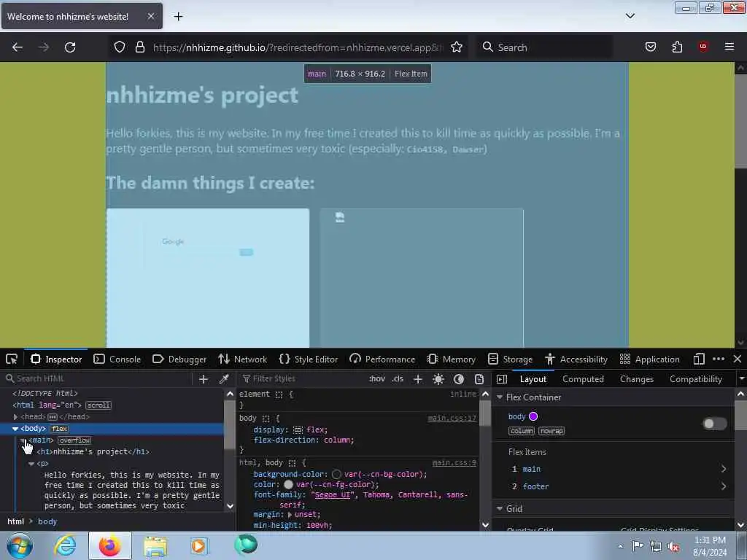The image size is (747, 560).
Task: Open the Memory panel
Action: pos(451,359)
